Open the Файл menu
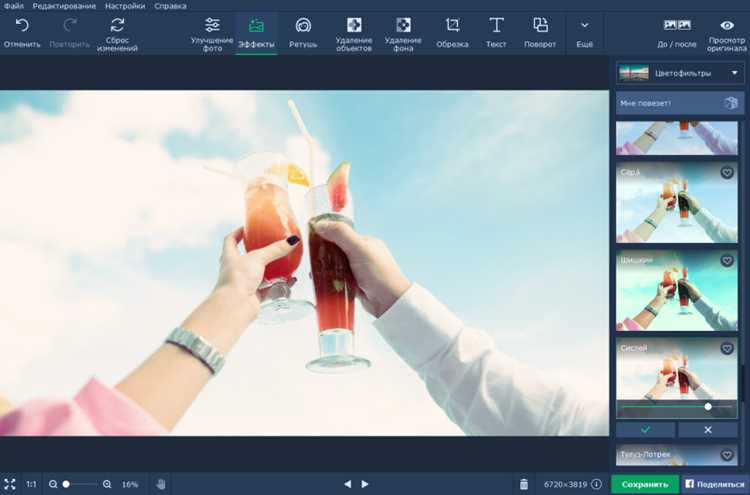 click(x=13, y=6)
